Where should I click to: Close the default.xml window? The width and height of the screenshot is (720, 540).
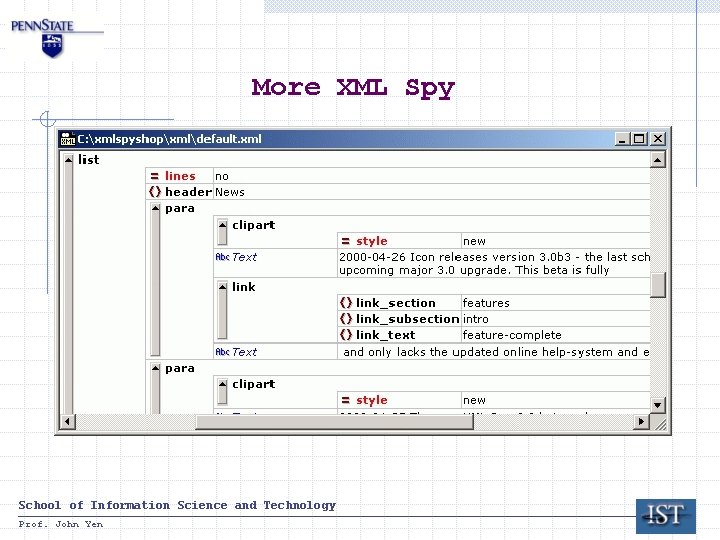[658, 139]
